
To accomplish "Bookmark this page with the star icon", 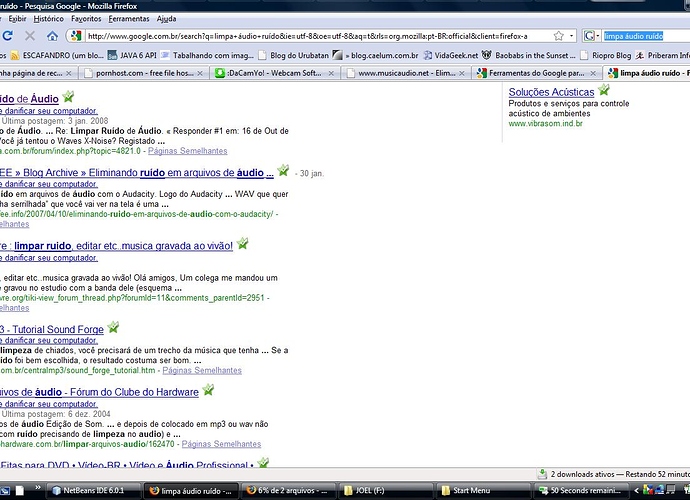I will pos(558,36).
